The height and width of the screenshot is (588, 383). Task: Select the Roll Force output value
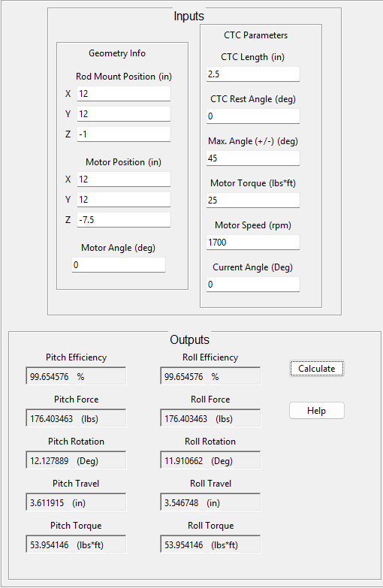click(210, 418)
